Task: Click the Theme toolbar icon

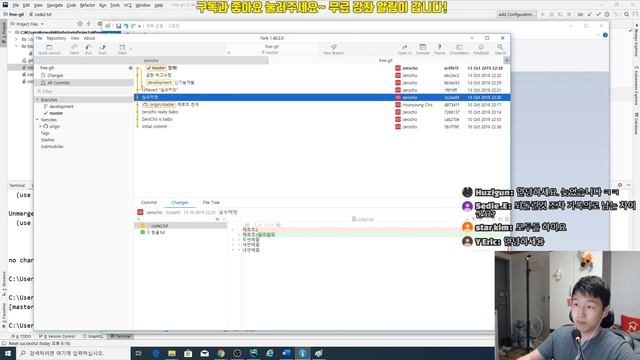Action: coord(440,49)
